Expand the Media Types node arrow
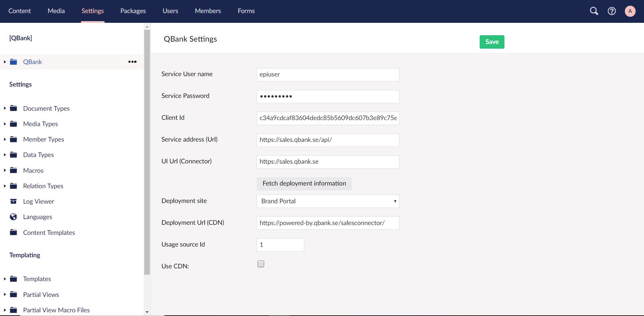 tap(5, 124)
